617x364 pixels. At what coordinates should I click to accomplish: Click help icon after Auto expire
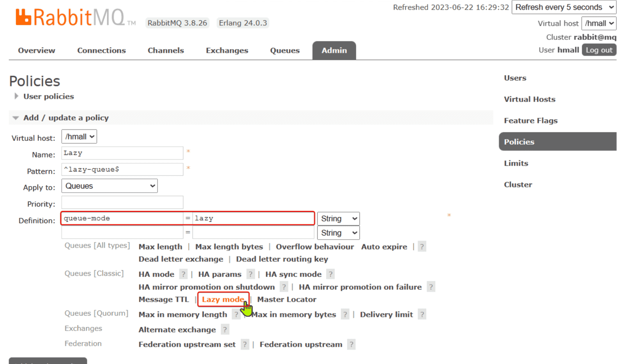coord(422,247)
